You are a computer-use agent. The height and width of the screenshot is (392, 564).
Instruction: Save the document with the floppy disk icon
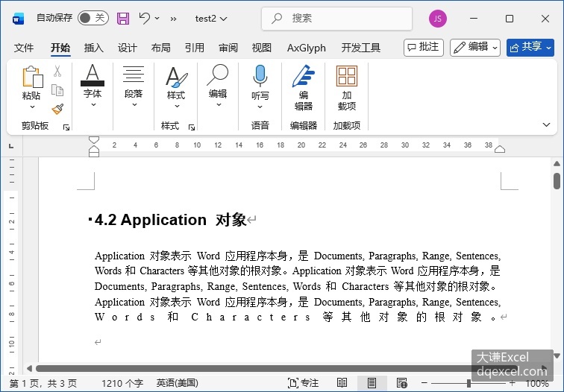point(123,19)
